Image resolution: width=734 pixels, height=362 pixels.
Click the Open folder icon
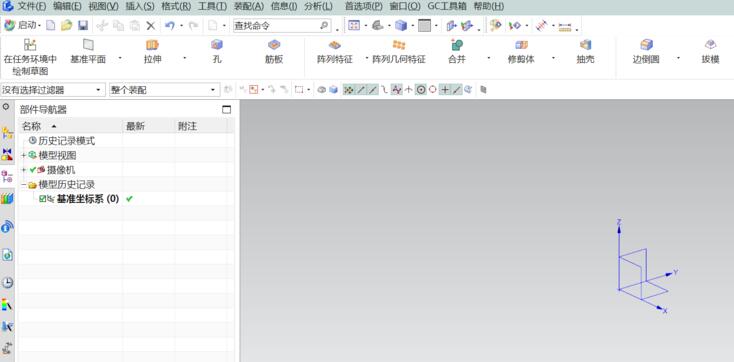[x=66, y=26]
